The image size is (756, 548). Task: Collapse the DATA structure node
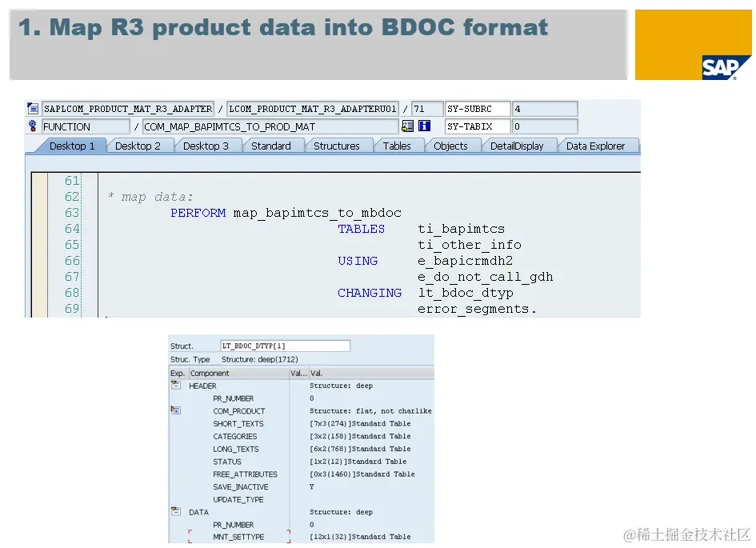point(176,511)
